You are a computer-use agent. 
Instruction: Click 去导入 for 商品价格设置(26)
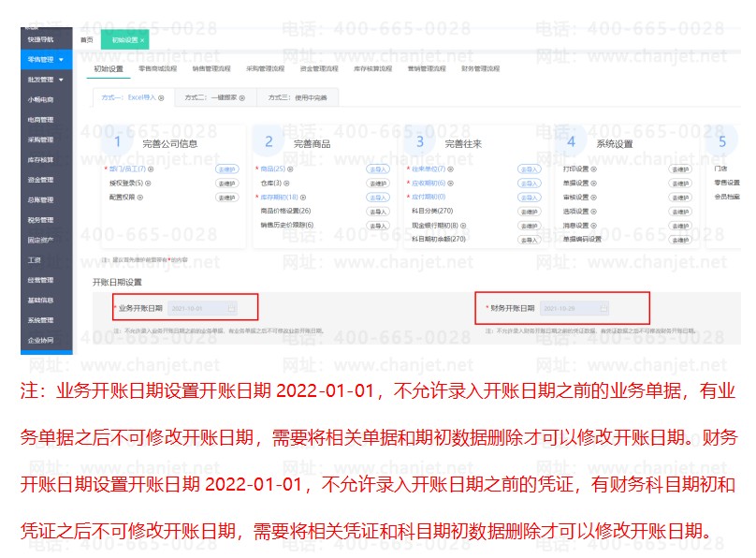click(x=378, y=212)
